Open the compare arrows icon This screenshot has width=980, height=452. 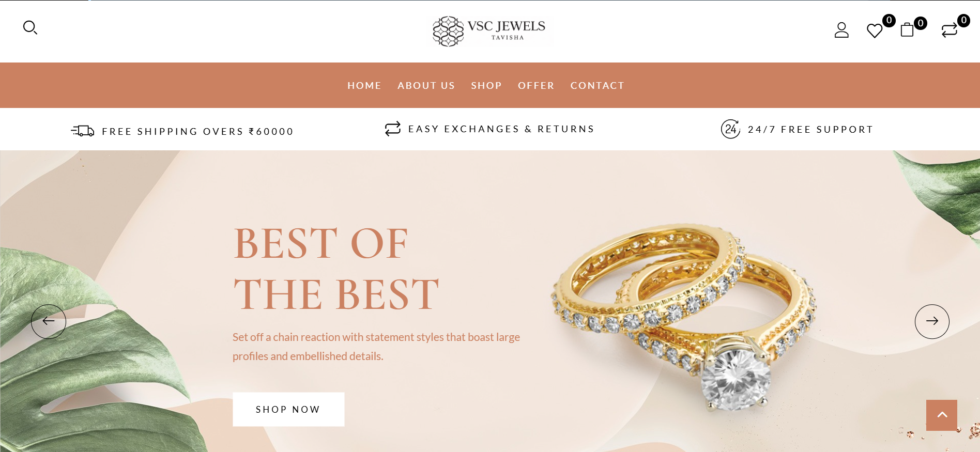click(950, 30)
